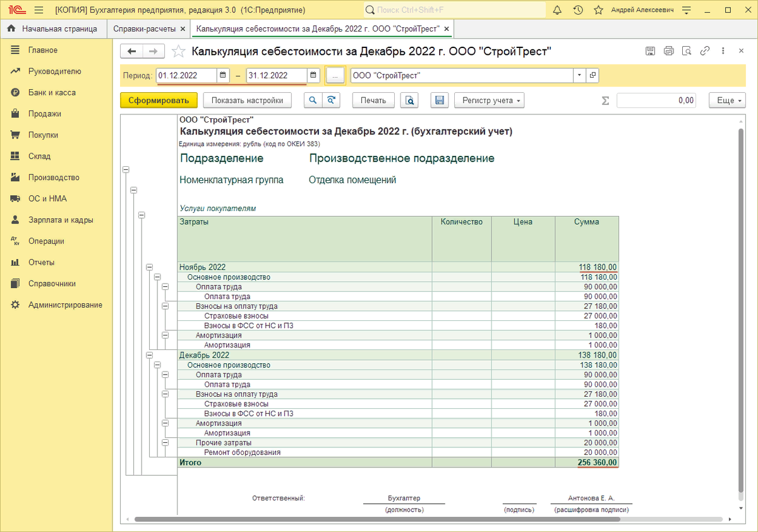Click the printer icon in the title bar
Screen dimensions: 758x532
[669, 52]
